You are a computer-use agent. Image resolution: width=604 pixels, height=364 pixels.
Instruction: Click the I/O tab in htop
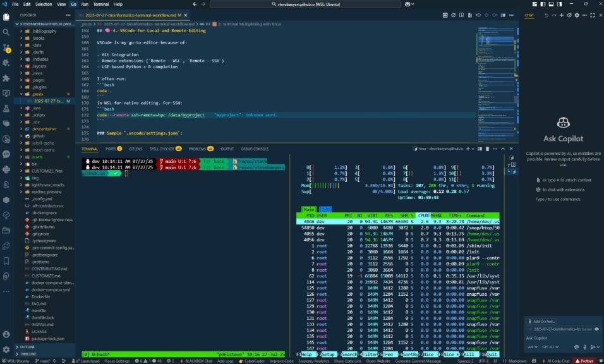click(x=325, y=210)
